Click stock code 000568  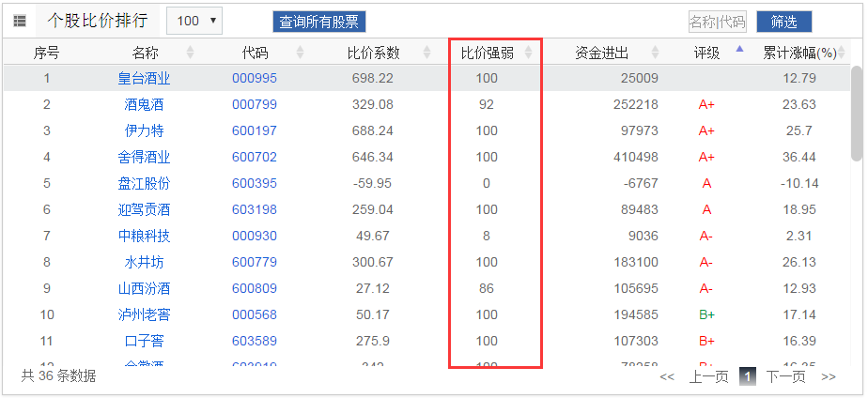255,314
